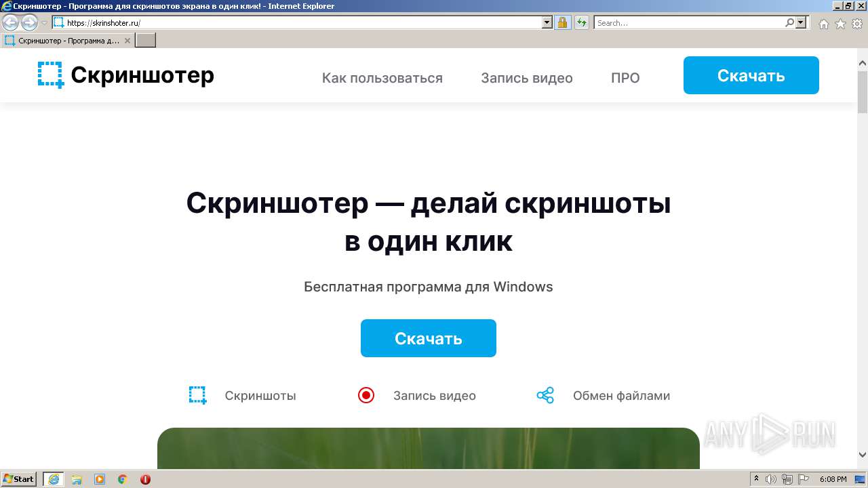Viewport: 868px width, 488px height.
Task: Click the red Запись видео record icon
Action: 366,395
